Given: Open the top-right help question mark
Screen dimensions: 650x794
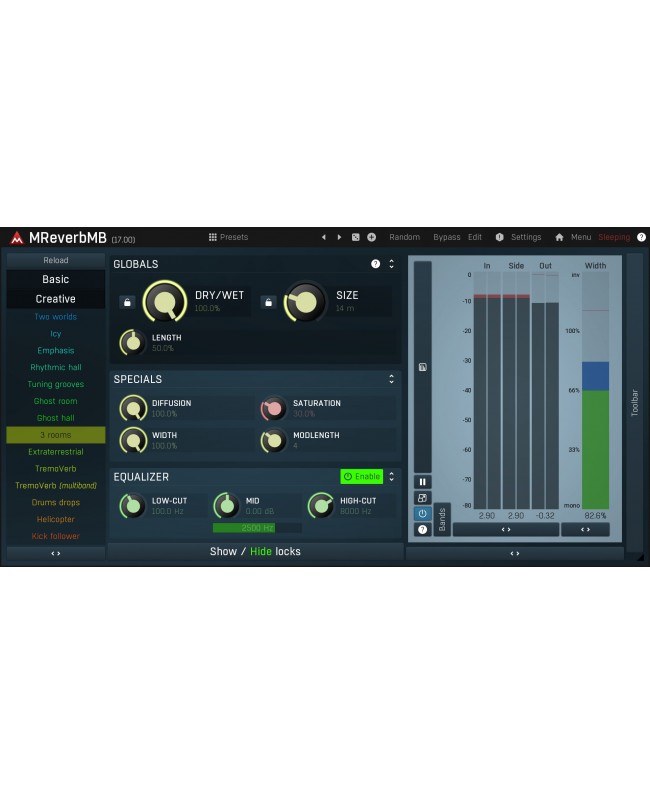Looking at the screenshot, I should pyautogui.click(x=641, y=237).
